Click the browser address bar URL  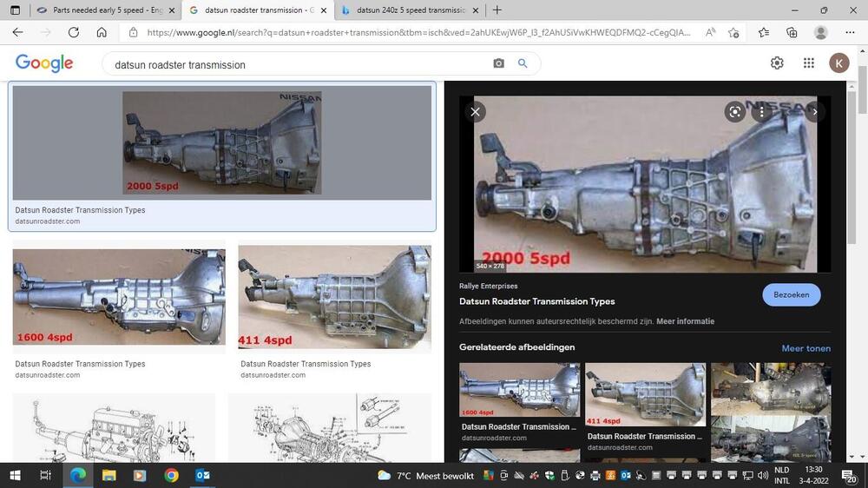click(418, 33)
